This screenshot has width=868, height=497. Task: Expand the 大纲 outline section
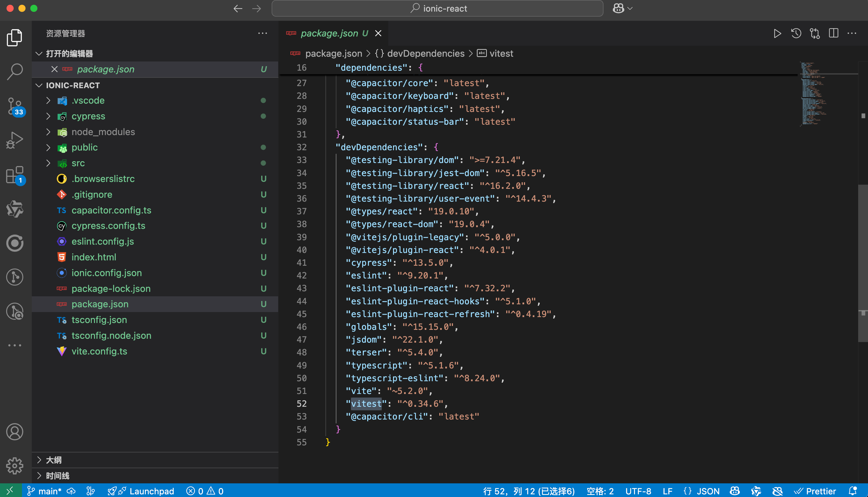pos(53,460)
